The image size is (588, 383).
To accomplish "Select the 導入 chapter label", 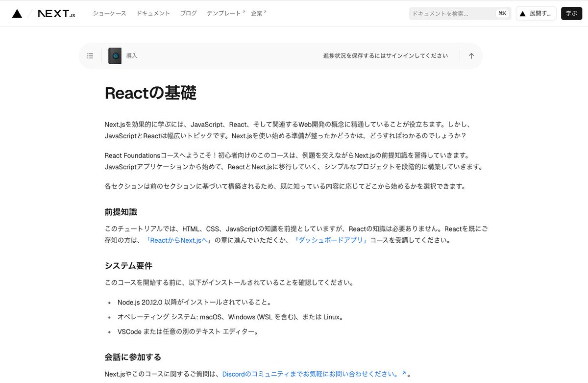I will tap(132, 56).
